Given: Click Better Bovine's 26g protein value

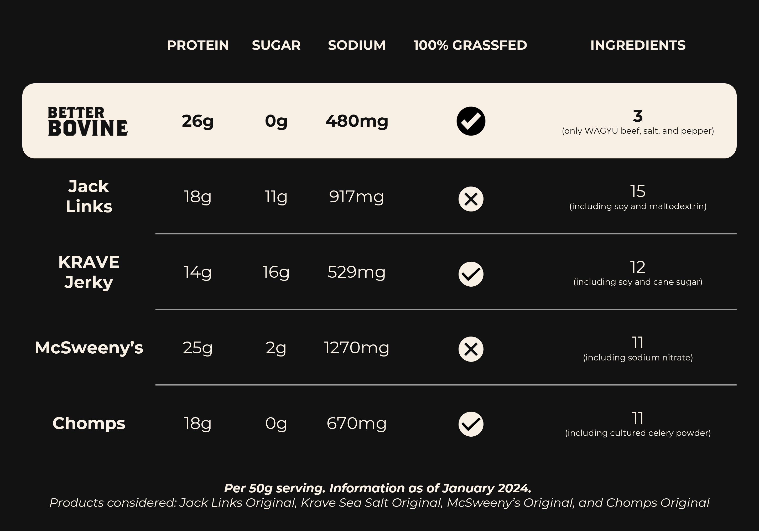Looking at the screenshot, I should [198, 121].
